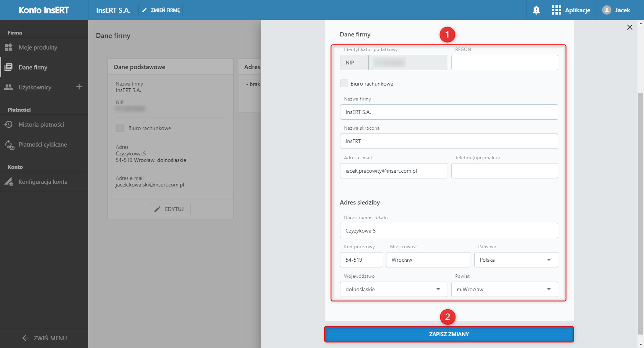Viewport: 644px width, 348px height.
Task: Tick Biuro rachunkowe checkbox in edit form
Action: pyautogui.click(x=344, y=83)
